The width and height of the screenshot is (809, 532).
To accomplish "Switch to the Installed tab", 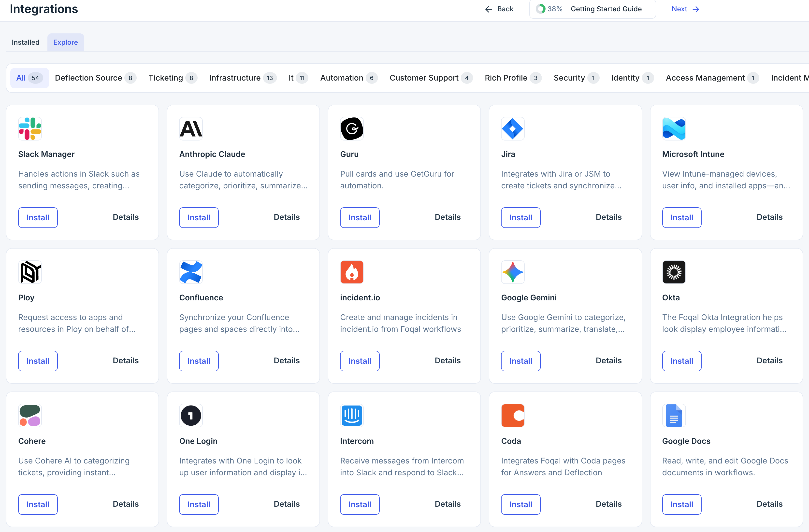I will point(26,42).
